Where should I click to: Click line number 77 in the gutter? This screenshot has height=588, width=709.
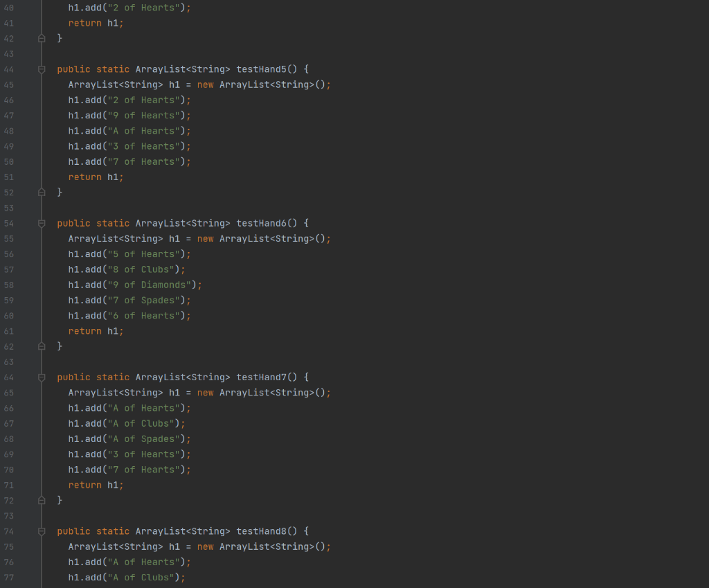(9, 577)
